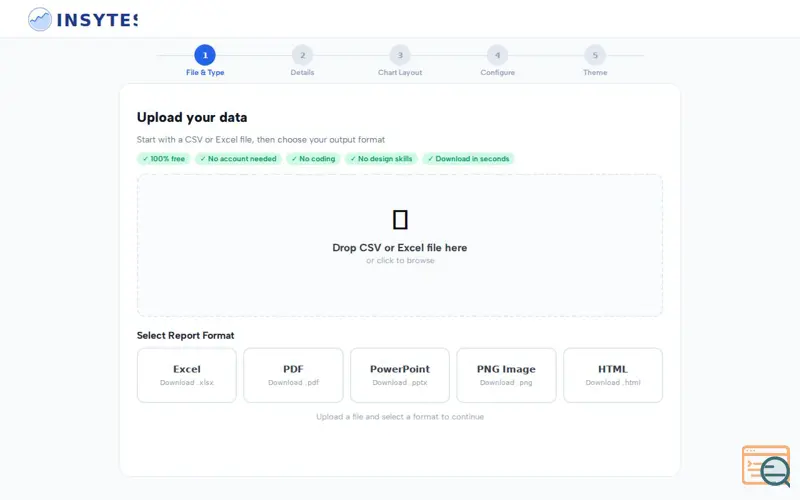Click the 'or click to browse' text
The image size is (800, 500).
(x=400, y=260)
